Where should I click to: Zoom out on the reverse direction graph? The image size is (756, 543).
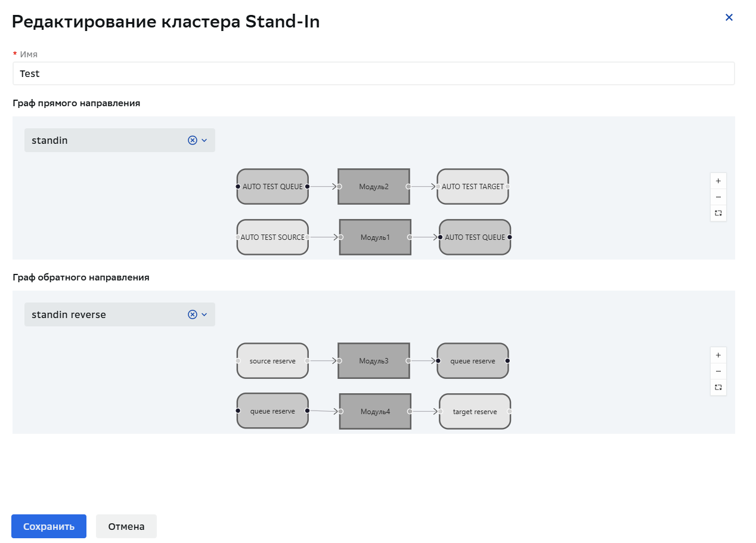point(718,371)
